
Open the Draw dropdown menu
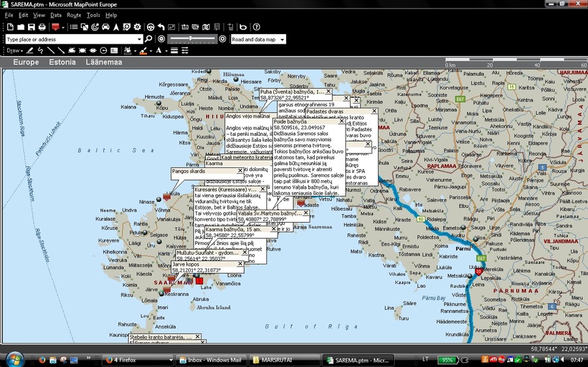(x=14, y=50)
